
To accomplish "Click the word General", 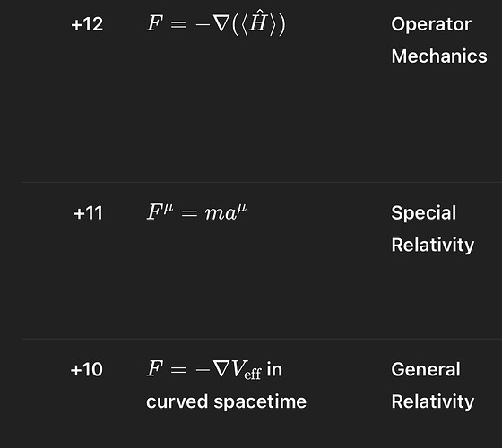I will tap(426, 369).
